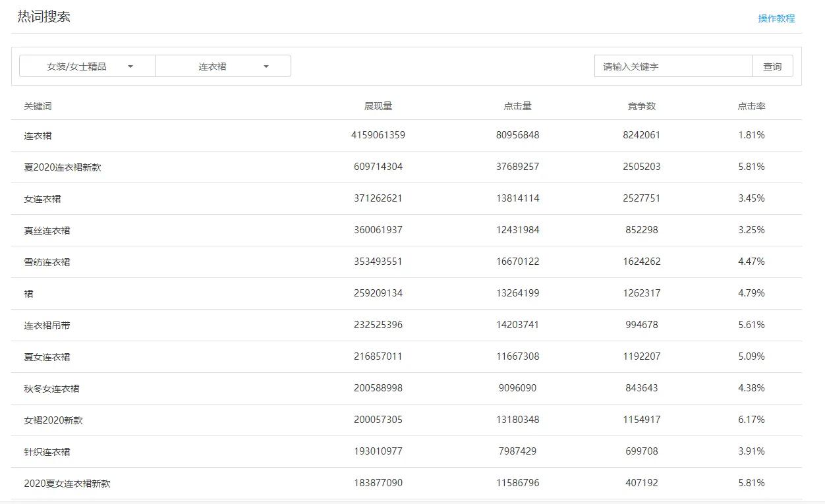Select the 竞争数 column header
Viewport: 825px width, 504px height.
(641, 106)
